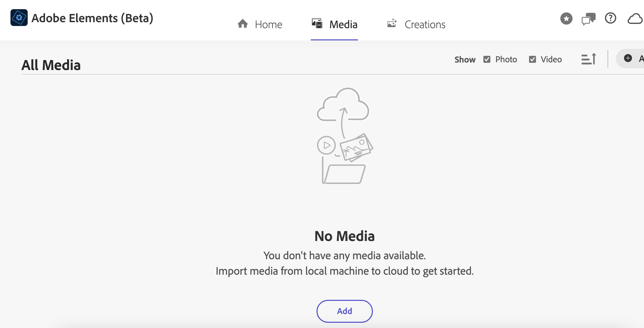Click the Adobe Elements app logo
This screenshot has height=328, width=644.
(19, 17)
